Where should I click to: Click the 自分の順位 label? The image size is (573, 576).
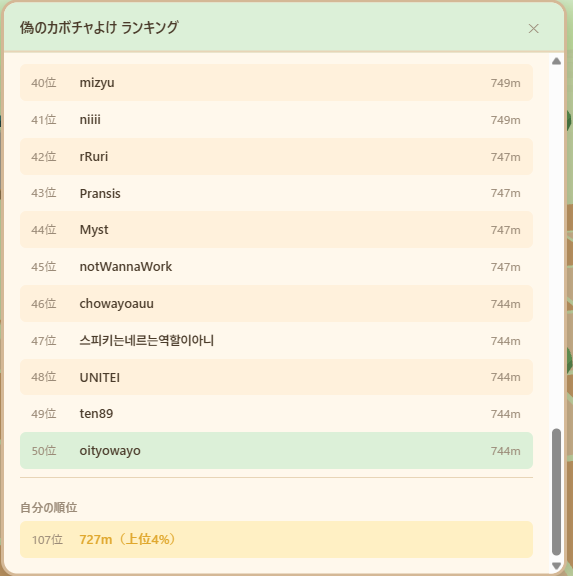coord(48,508)
